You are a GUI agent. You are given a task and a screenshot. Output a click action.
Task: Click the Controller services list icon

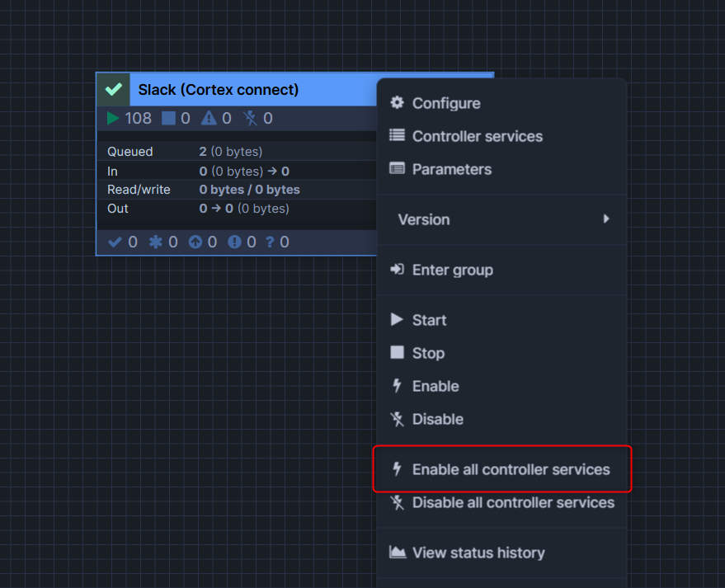click(x=397, y=135)
